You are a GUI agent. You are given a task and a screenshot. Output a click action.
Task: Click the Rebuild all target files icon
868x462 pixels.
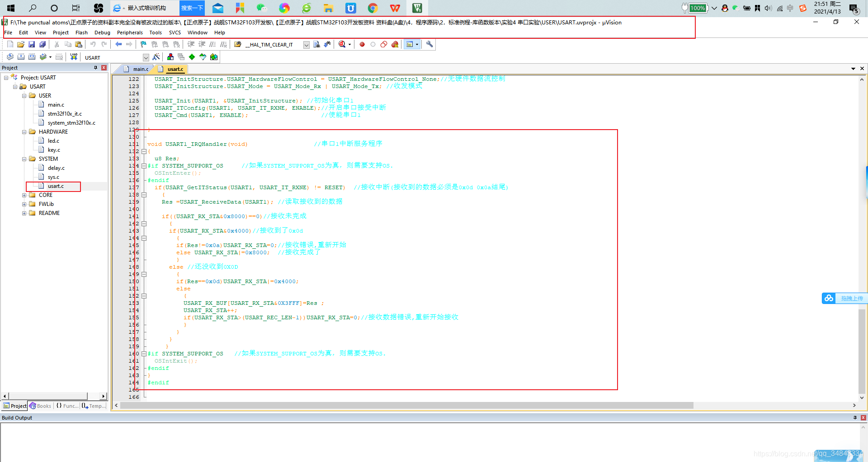click(x=32, y=57)
